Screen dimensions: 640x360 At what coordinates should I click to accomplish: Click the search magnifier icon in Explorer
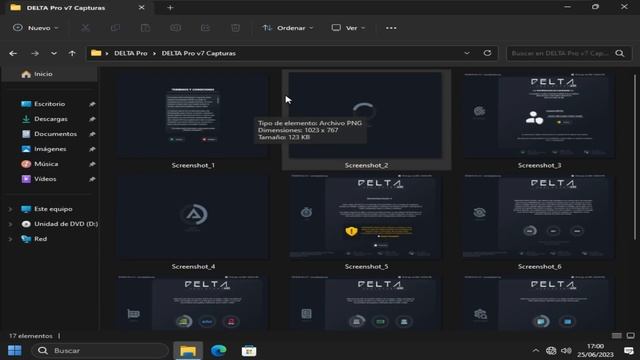coord(620,53)
